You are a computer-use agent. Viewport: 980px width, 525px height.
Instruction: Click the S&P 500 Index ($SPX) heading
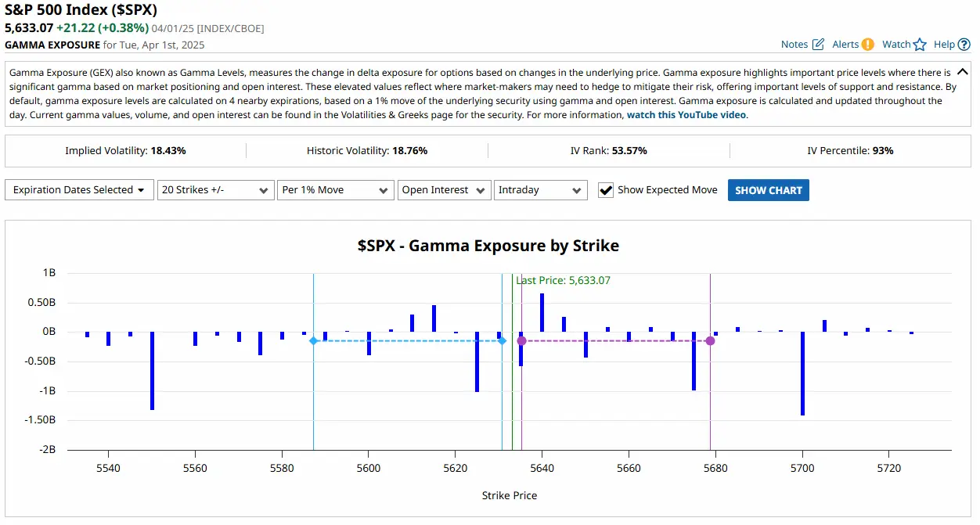81,10
